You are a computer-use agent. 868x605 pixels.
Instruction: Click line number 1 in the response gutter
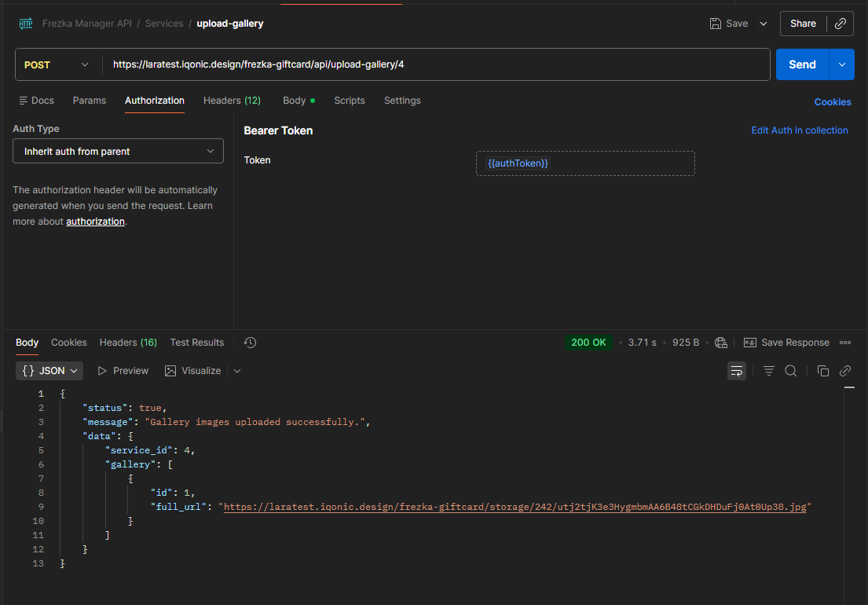pos(40,394)
